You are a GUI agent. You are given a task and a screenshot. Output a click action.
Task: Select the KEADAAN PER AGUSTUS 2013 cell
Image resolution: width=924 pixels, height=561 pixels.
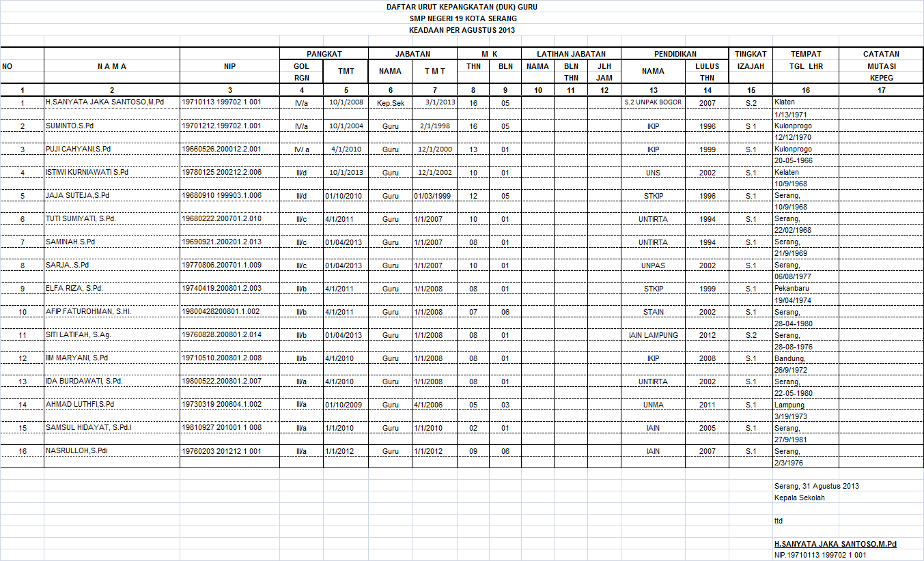462,30
